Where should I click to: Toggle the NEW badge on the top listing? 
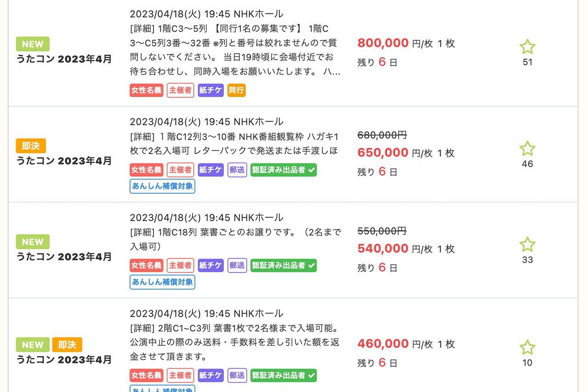(x=32, y=44)
